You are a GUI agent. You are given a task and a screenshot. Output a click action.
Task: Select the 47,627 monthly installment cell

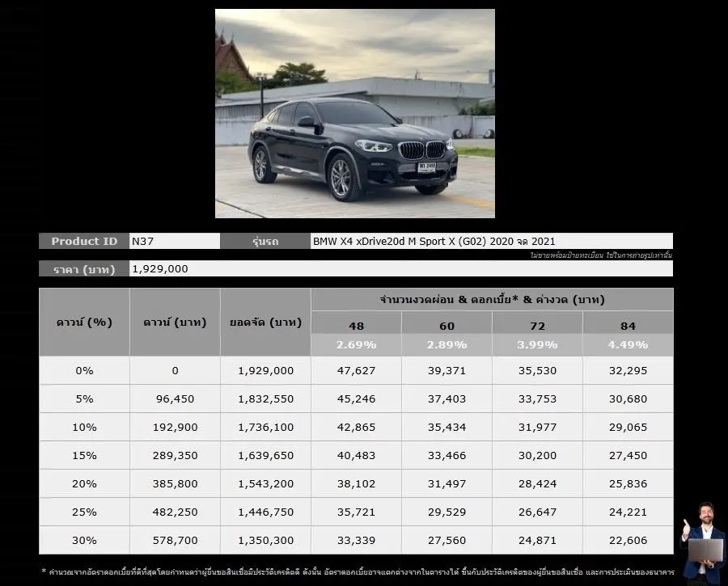coord(356,370)
